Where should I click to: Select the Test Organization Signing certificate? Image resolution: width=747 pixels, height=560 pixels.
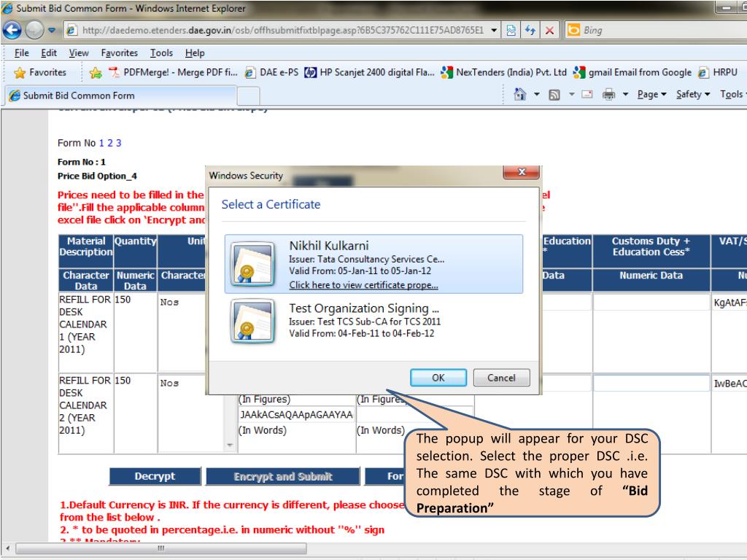[373, 321]
